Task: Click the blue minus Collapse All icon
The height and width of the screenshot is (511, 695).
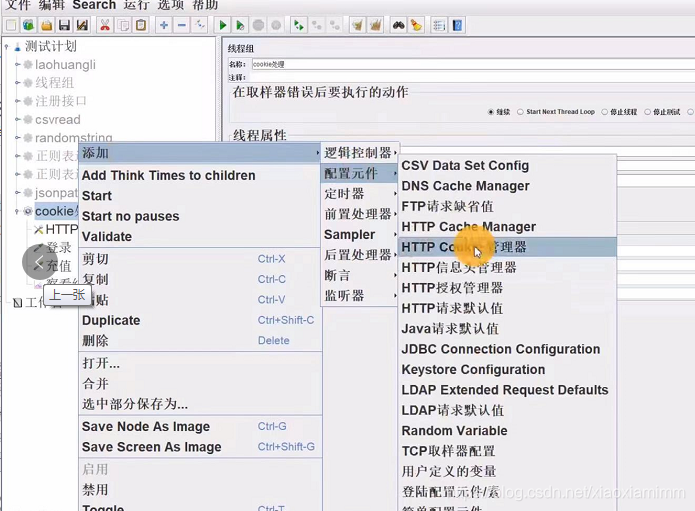Action: point(182,25)
